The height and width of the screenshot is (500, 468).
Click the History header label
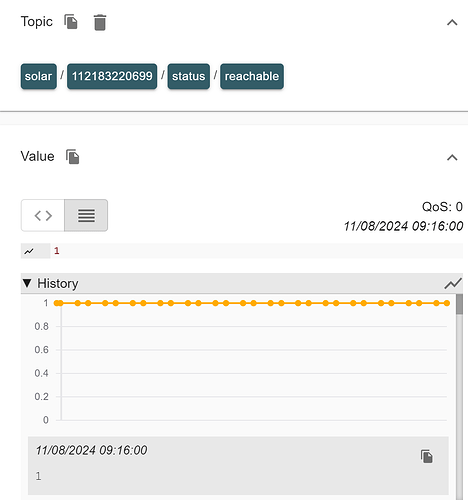click(x=58, y=284)
